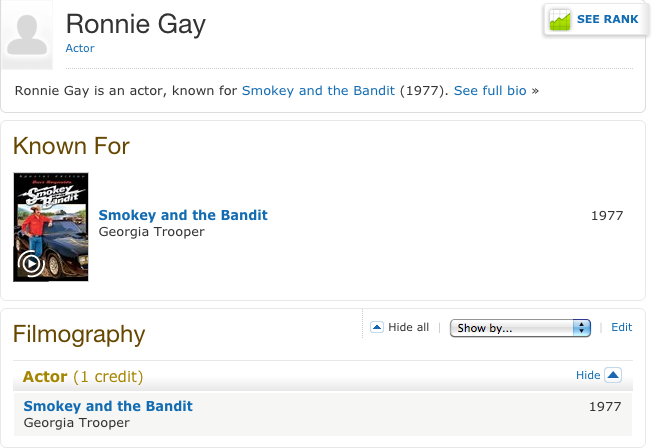The height and width of the screenshot is (448, 652).
Task: Click the See full bio link
Action: (490, 91)
